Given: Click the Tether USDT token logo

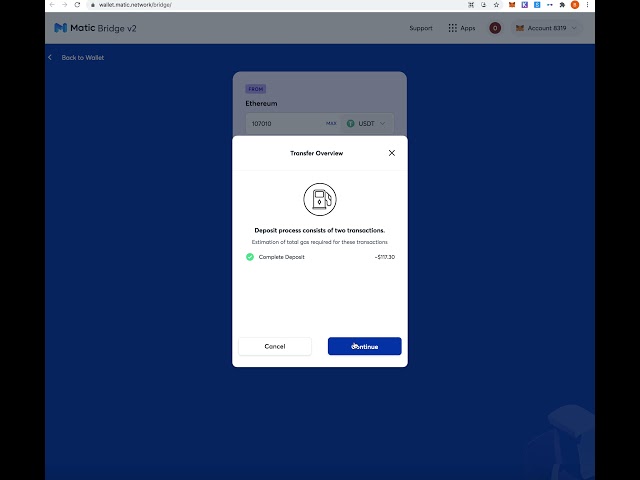Looking at the screenshot, I should click(350, 123).
